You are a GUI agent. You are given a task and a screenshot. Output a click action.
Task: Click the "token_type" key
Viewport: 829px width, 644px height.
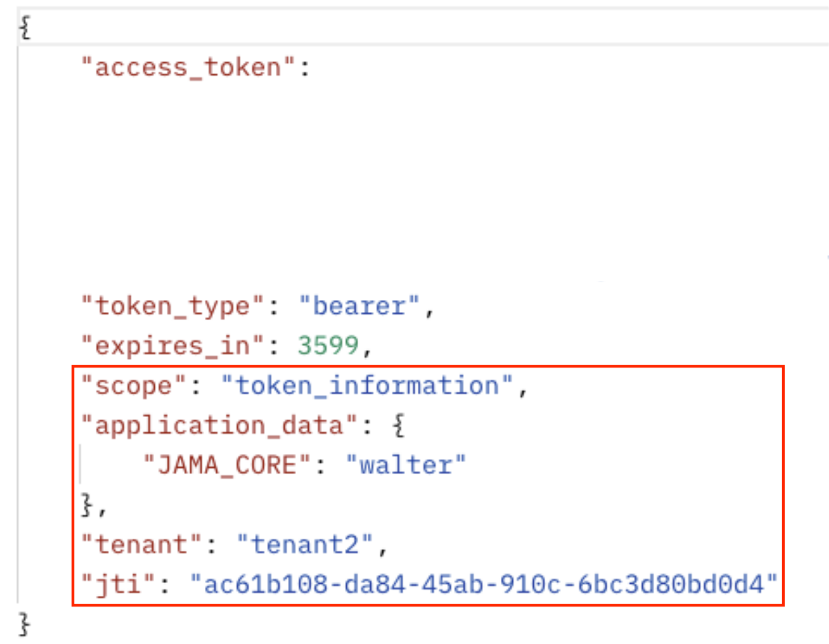173,306
